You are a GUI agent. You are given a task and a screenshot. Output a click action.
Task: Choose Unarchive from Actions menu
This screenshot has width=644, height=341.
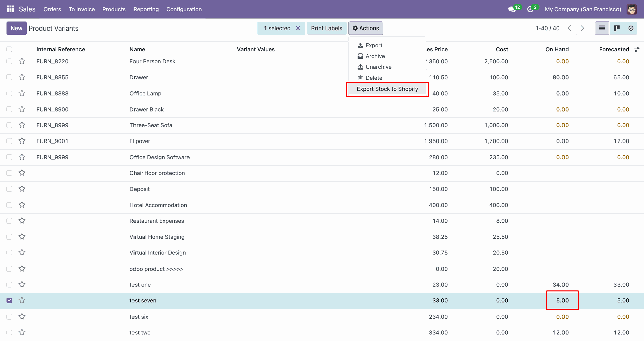(387, 67)
